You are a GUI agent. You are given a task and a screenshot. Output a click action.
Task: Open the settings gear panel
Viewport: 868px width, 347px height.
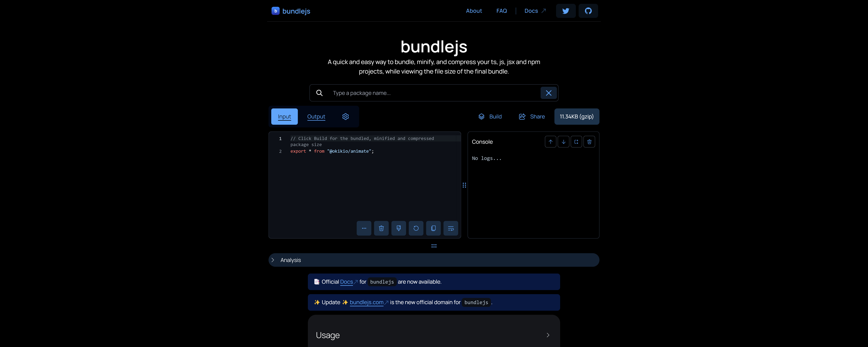(346, 116)
